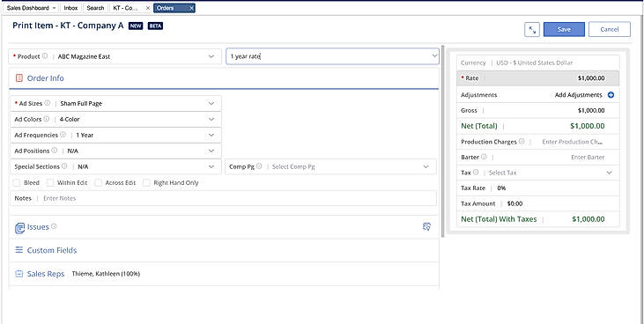Viewport: 644px width, 324px height.
Task: Click the Currency value USD - $ United States Dollar
Action: (x=535, y=63)
